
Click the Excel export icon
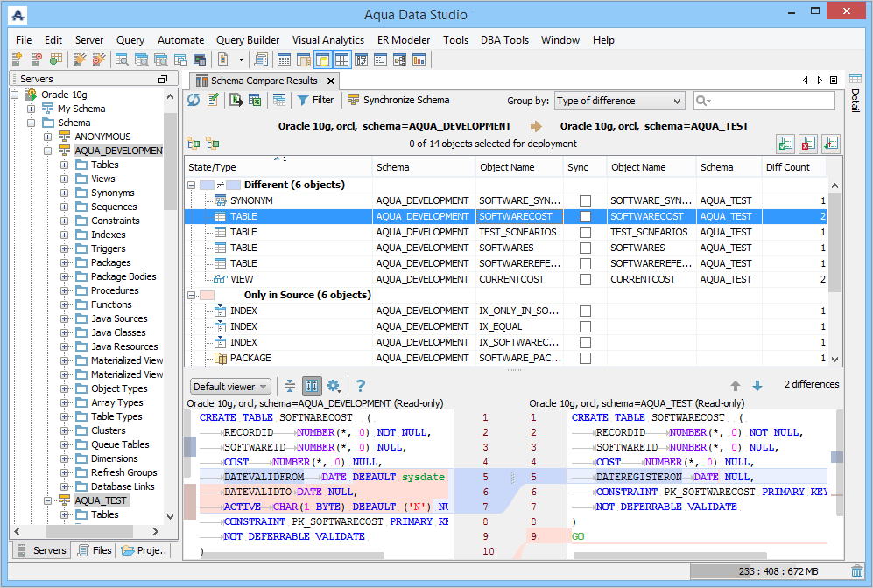255,101
